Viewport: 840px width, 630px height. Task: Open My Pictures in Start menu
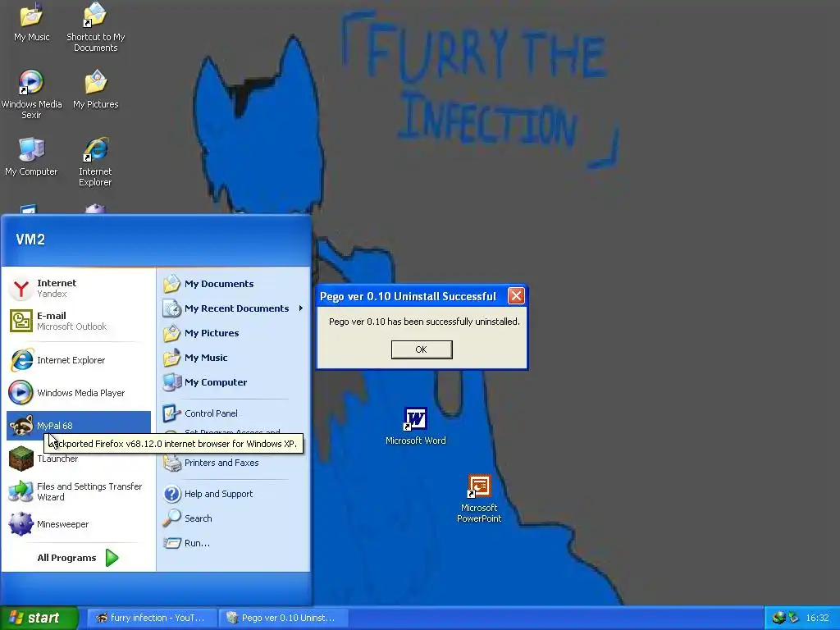point(234,333)
